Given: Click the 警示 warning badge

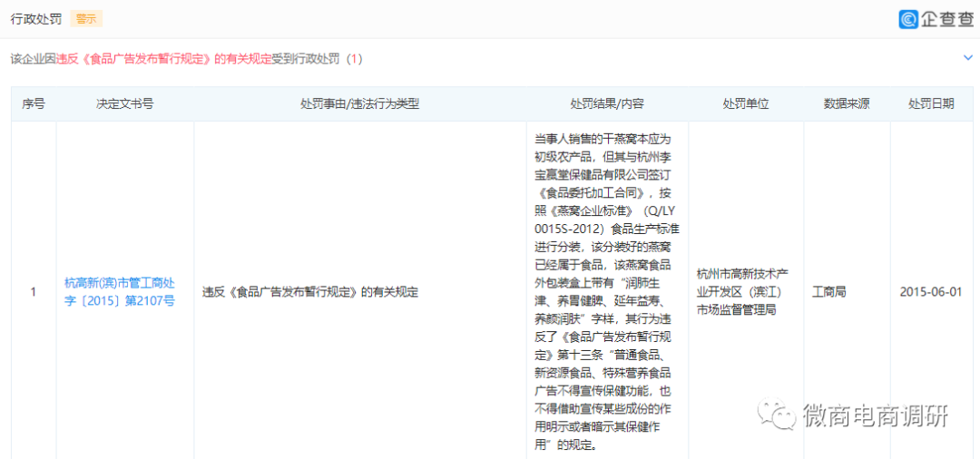Looking at the screenshot, I should [86, 19].
